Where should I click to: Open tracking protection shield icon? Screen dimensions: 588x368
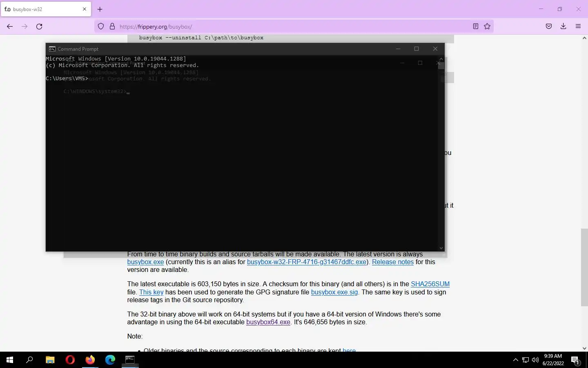(x=101, y=27)
